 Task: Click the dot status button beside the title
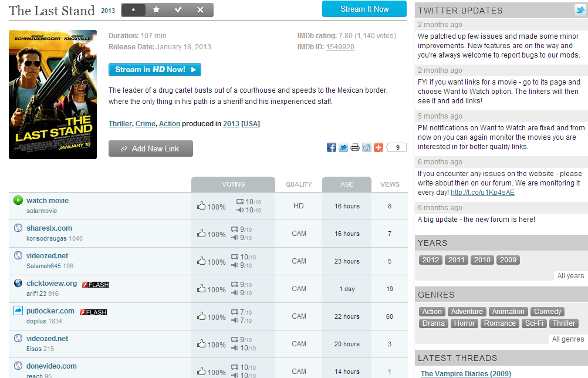[x=133, y=10]
